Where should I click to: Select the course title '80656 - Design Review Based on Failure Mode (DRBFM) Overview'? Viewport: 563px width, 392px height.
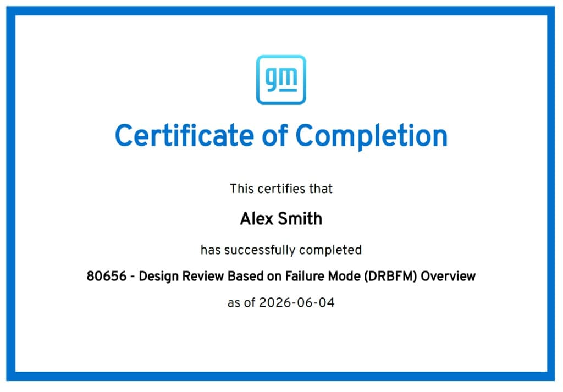(281, 277)
